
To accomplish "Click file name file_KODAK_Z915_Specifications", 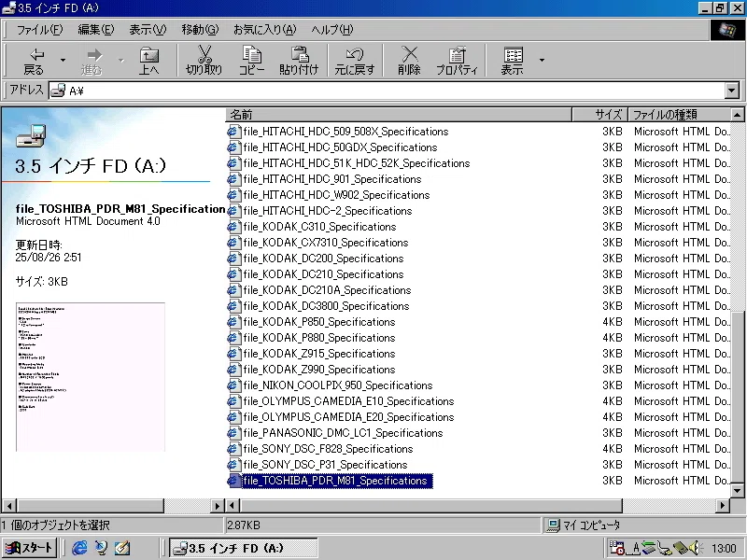I will click(319, 354).
